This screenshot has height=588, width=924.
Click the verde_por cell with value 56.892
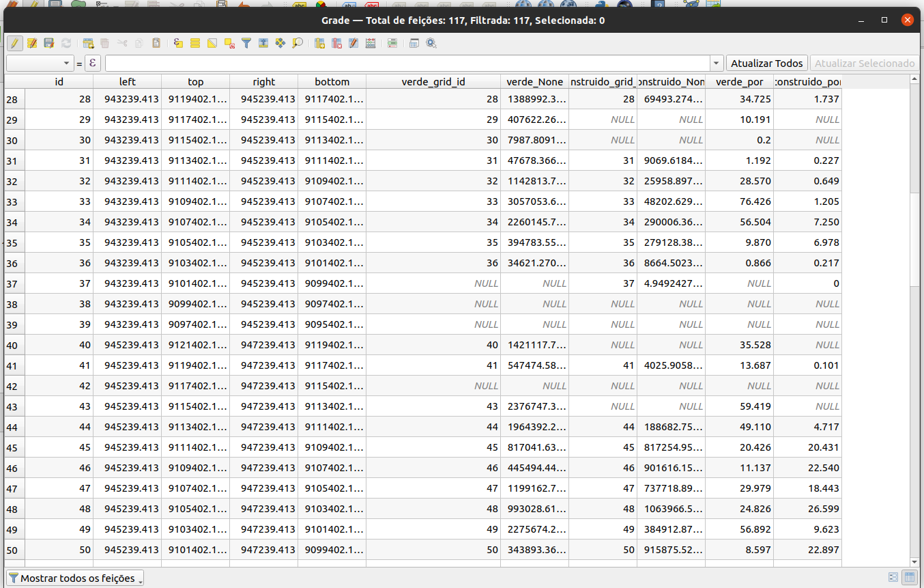740,529
